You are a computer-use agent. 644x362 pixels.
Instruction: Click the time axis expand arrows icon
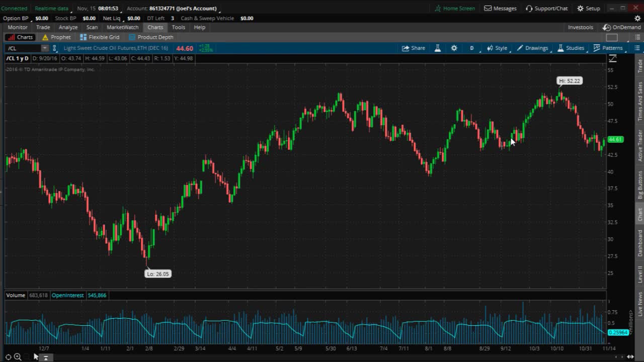point(630,356)
